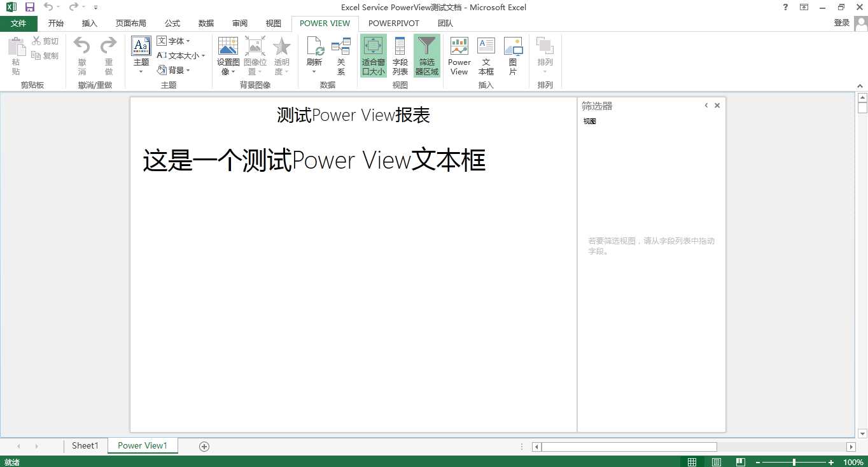This screenshot has height=467, width=868.
Task: Collapse the 筛选器 pane with chevron
Action: [x=706, y=106]
